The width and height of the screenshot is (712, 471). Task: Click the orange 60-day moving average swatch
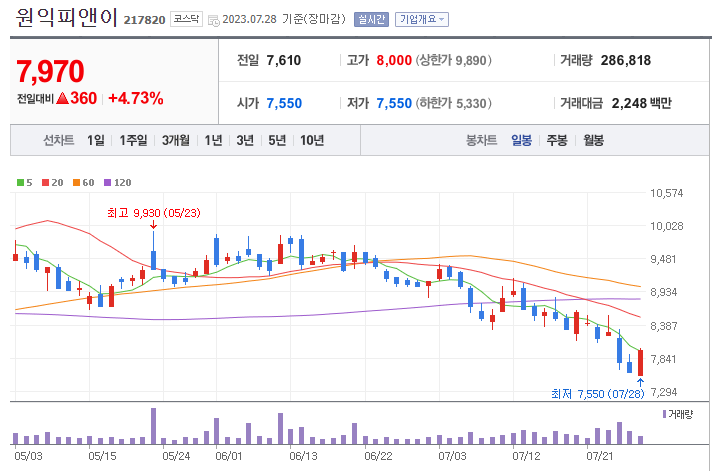76,183
